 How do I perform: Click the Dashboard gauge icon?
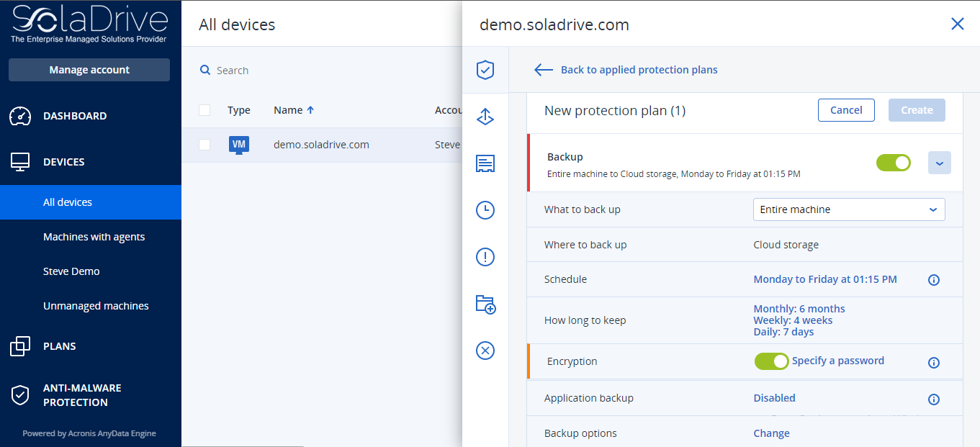coord(21,116)
